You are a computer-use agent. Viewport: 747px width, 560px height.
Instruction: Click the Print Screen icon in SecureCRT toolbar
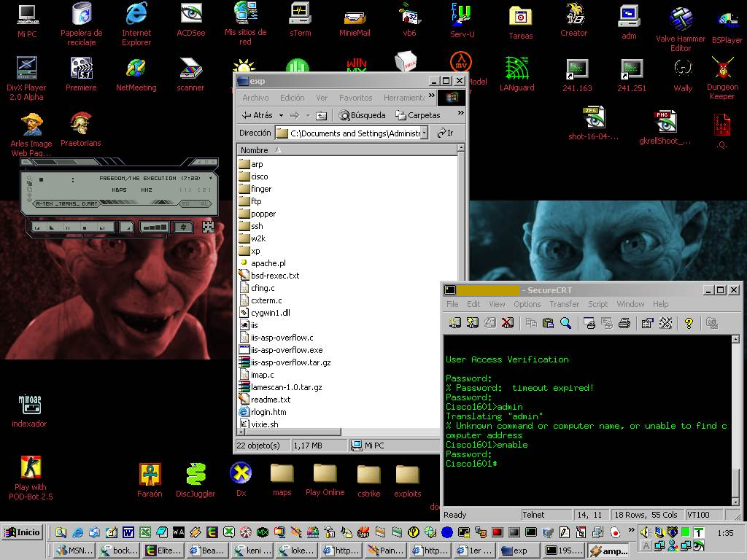(589, 323)
